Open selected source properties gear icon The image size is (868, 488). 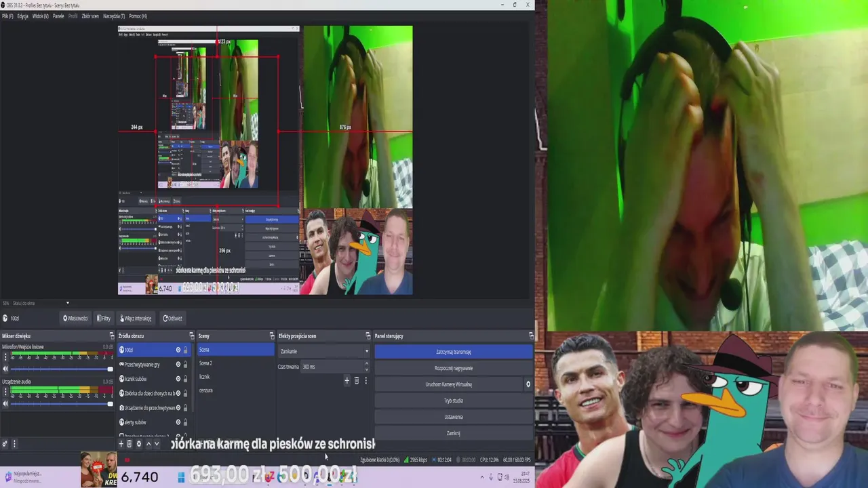139,444
